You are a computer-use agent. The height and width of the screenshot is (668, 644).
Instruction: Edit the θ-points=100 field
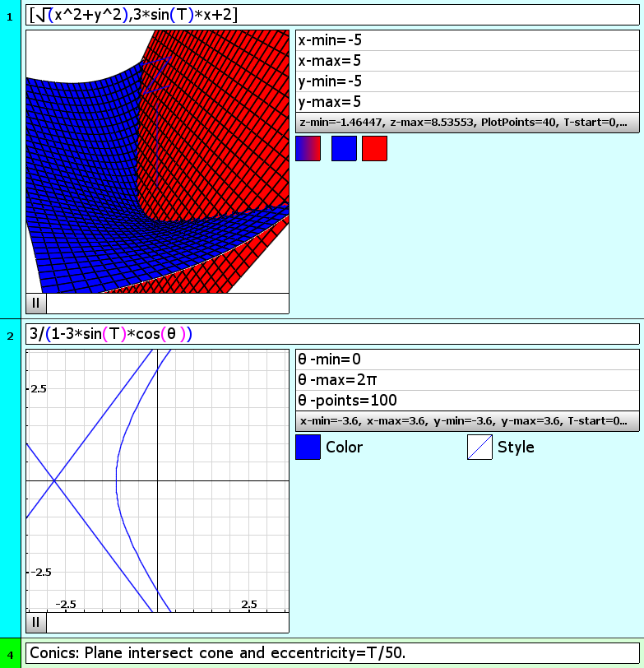click(466, 401)
